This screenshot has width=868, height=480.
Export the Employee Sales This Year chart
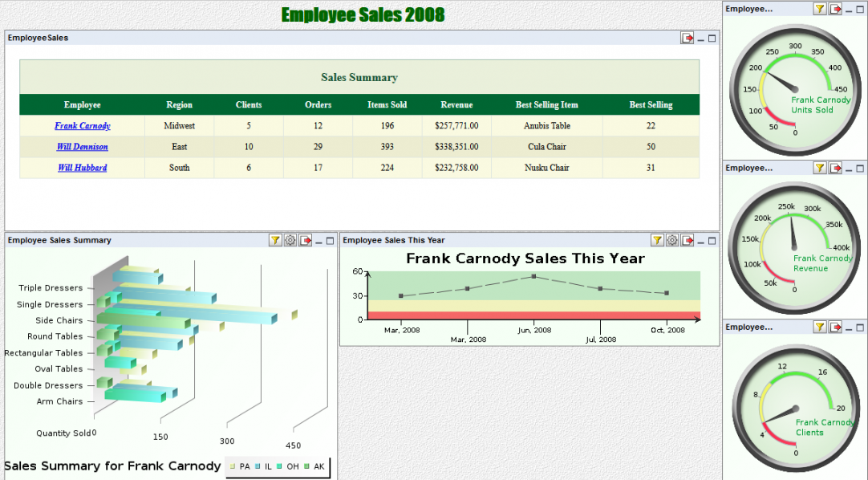click(688, 240)
